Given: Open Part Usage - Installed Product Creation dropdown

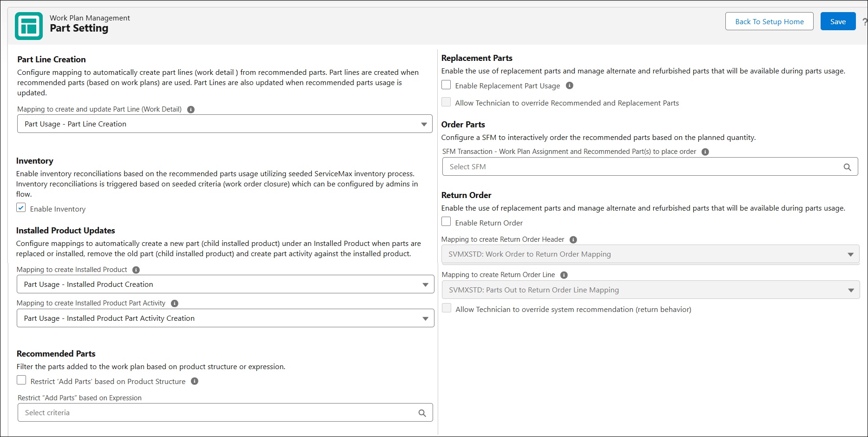Looking at the screenshot, I should click(225, 285).
